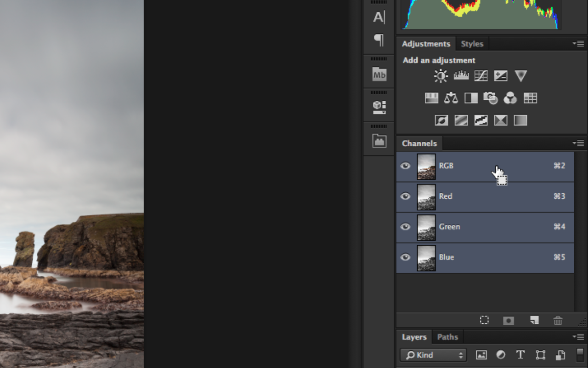Screen dimensions: 588x368
Task: Click the RGB channel thumbnail
Action: [x=426, y=167]
